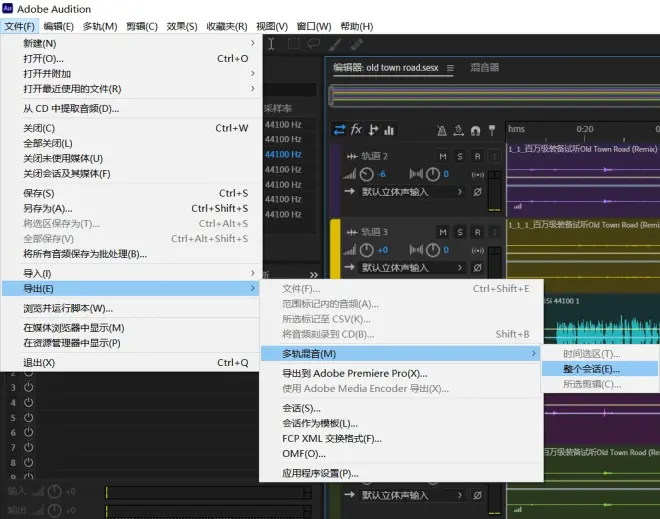This screenshot has width=660, height=519.
Task: Select the lasso selection tool
Action: coord(314,44)
